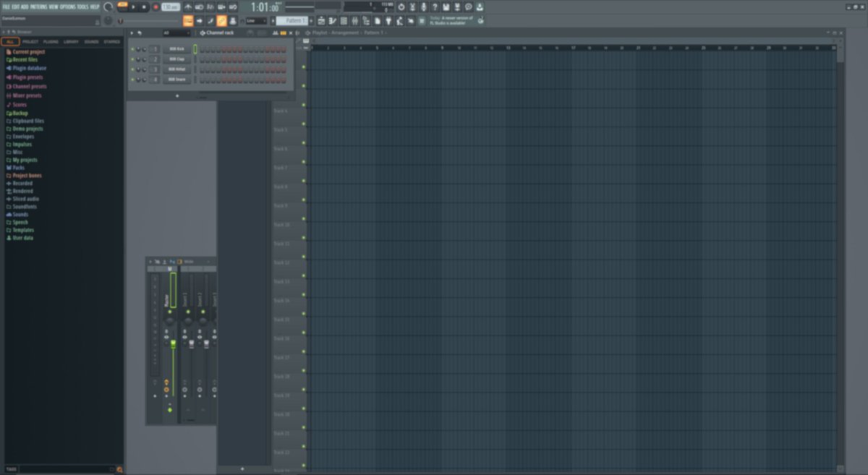Expand the Current project folder

25,52
